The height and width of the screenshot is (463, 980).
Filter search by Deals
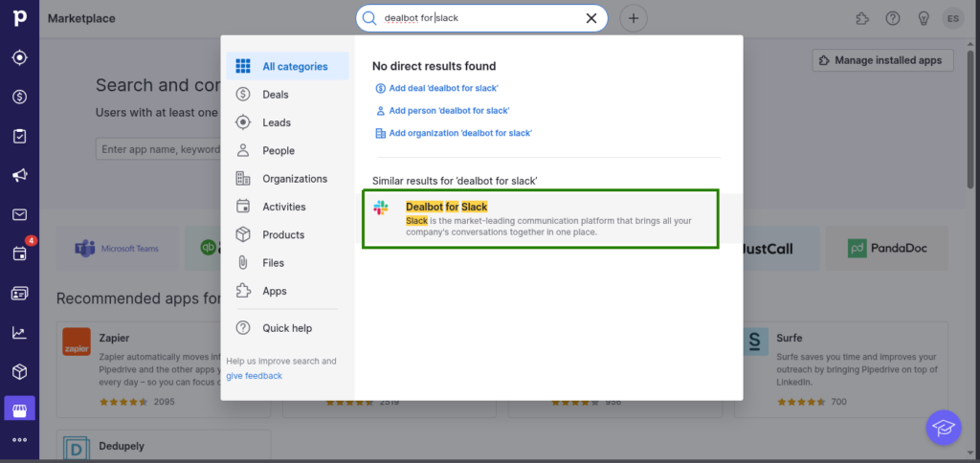287,95
